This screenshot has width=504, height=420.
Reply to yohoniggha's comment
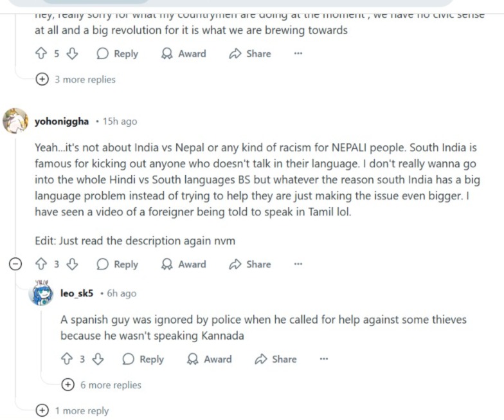(117, 264)
